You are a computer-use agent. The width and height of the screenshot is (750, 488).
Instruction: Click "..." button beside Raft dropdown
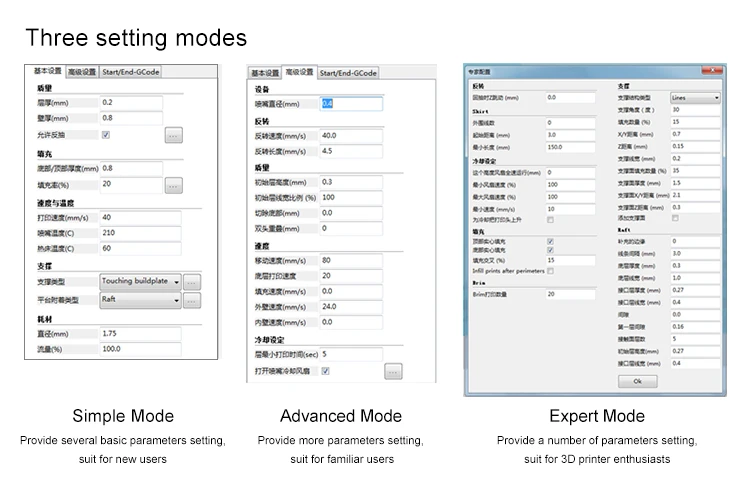click(192, 300)
